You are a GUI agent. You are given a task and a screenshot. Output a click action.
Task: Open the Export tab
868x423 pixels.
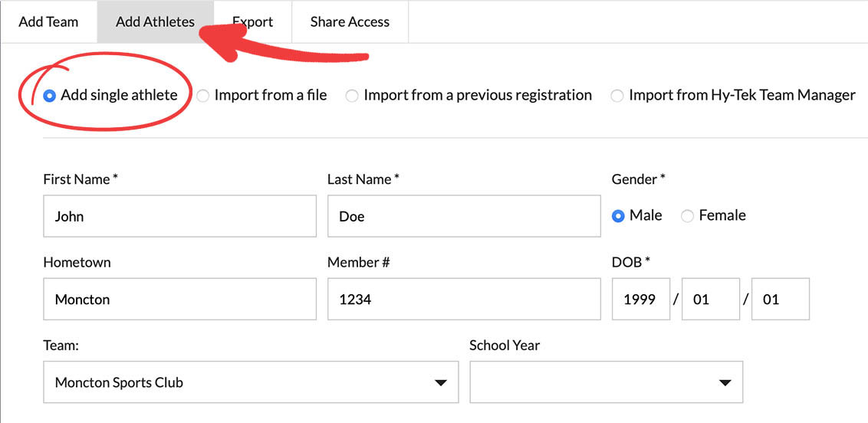(253, 21)
